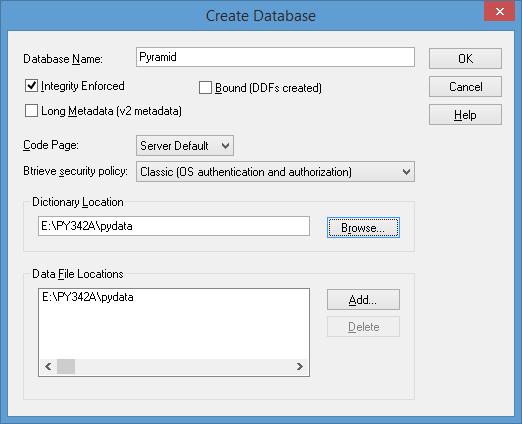Open the Code Page dropdown
522x424 pixels.
(185, 146)
